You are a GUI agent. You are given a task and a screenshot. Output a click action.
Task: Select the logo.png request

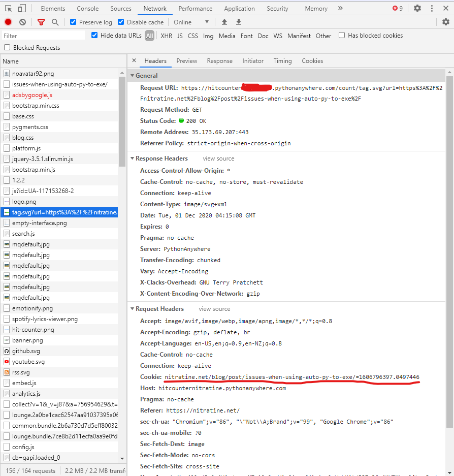pyautogui.click(x=59, y=202)
